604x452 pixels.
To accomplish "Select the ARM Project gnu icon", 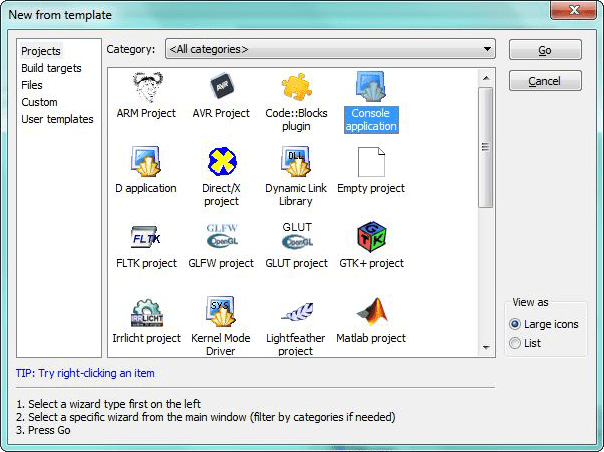I will pos(146,87).
